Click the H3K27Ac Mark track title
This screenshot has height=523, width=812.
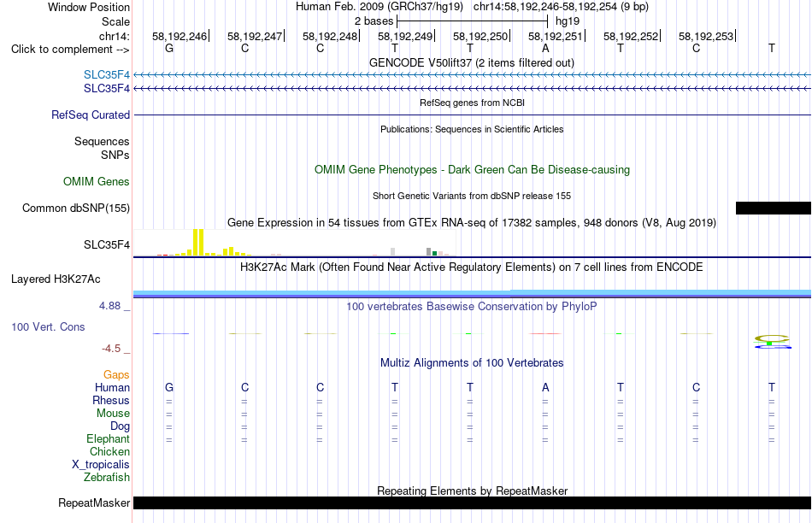click(472, 267)
